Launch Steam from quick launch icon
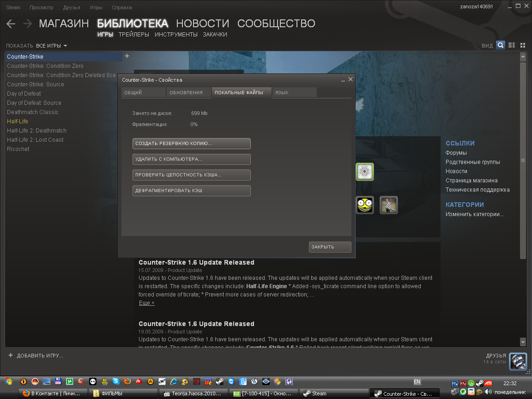Screen dimensions: 532x399 point(219,381)
